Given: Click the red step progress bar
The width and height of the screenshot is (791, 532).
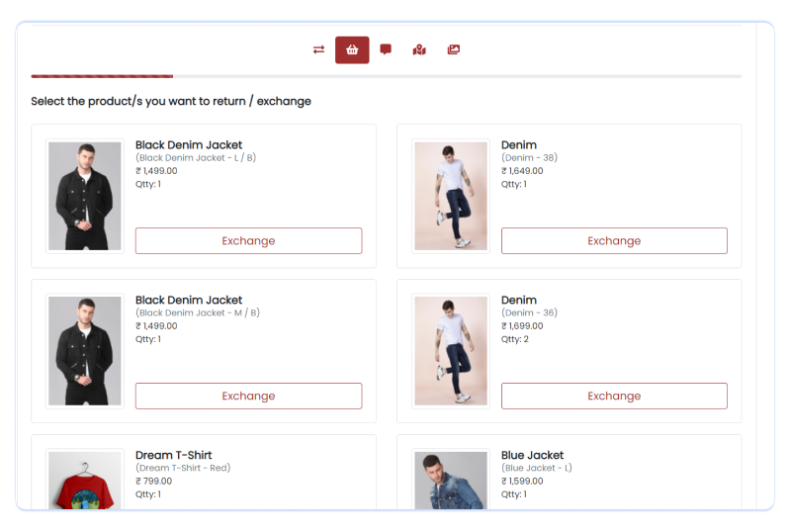Looking at the screenshot, I should pyautogui.click(x=102, y=76).
